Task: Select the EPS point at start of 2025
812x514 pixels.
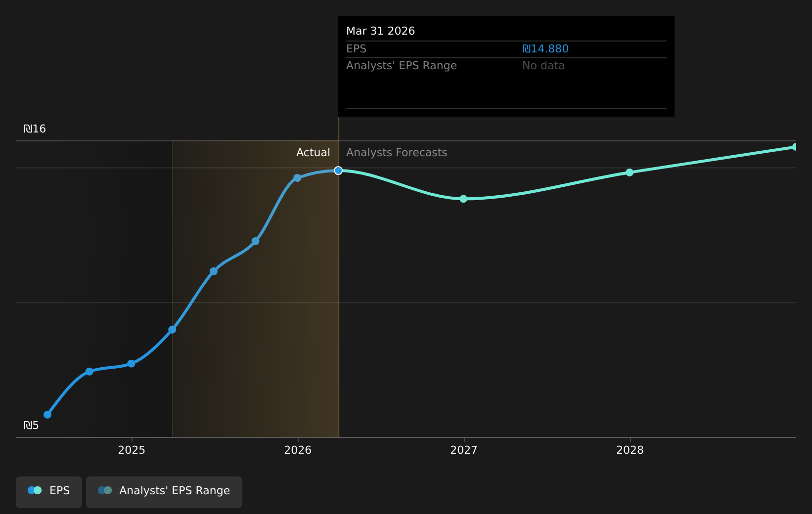Action: click(x=131, y=364)
